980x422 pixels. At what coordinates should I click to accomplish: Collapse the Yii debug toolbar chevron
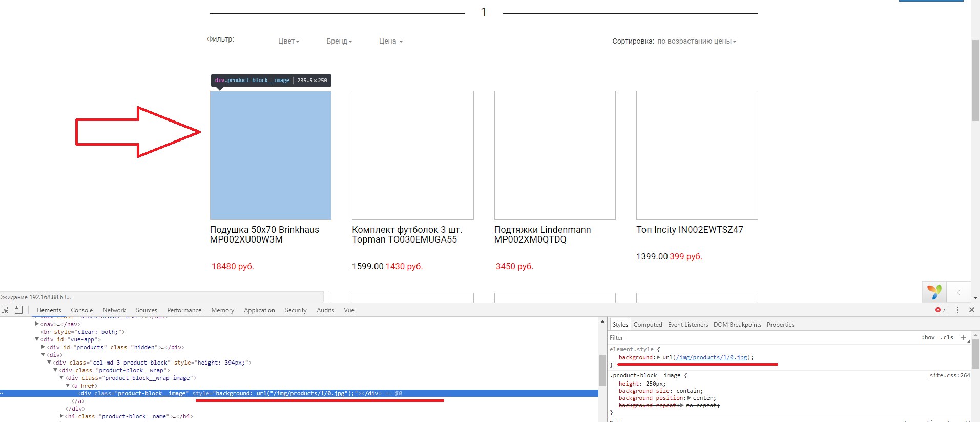[958, 292]
